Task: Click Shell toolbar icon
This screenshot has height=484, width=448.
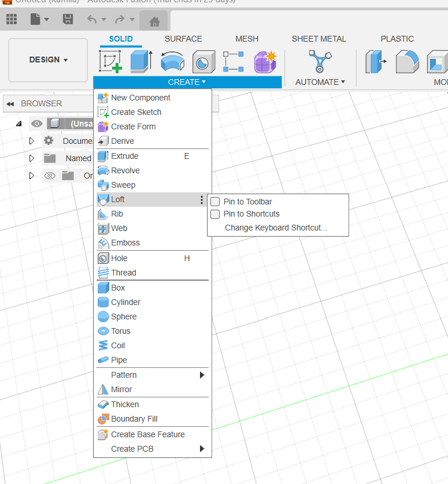Action: tap(437, 62)
